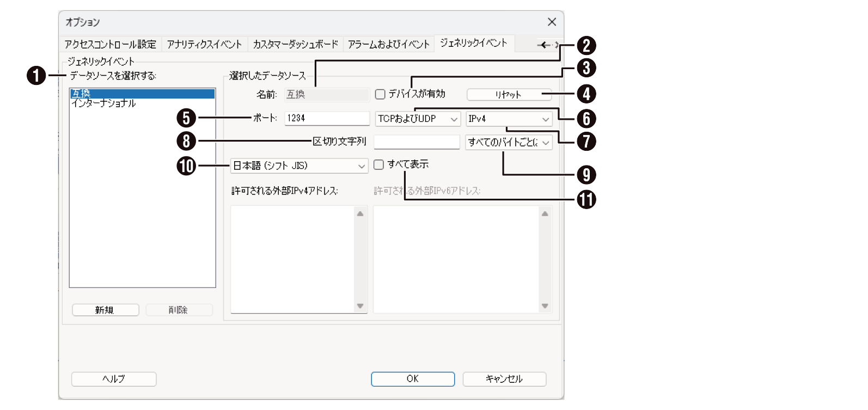Close the オプション dialog window
This screenshot has height=410, width=868.
[x=551, y=22]
